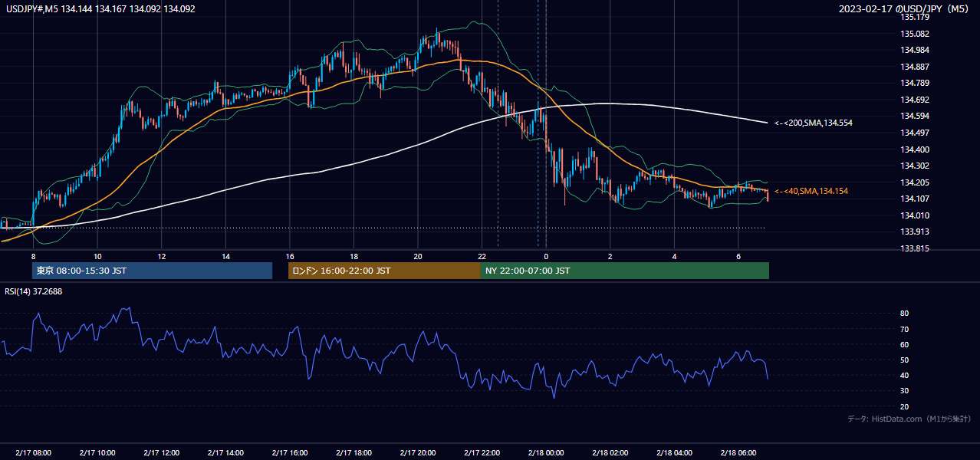
Task: Click the 134.984 price axis label
Action: point(915,50)
